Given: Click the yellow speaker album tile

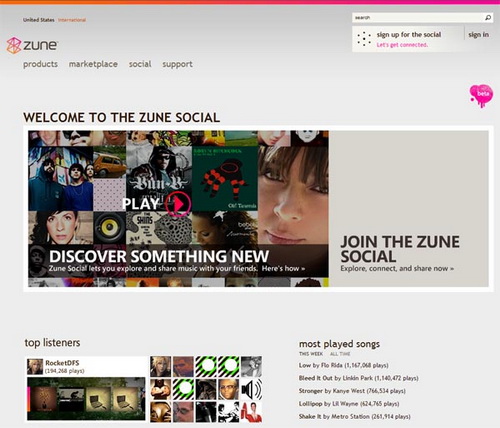Looking at the screenshot, I should tap(110, 228).
